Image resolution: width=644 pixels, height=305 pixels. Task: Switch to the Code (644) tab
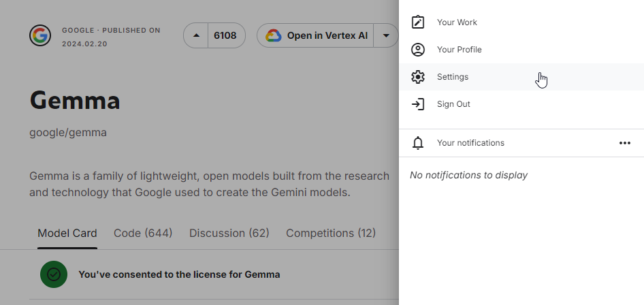tap(143, 233)
